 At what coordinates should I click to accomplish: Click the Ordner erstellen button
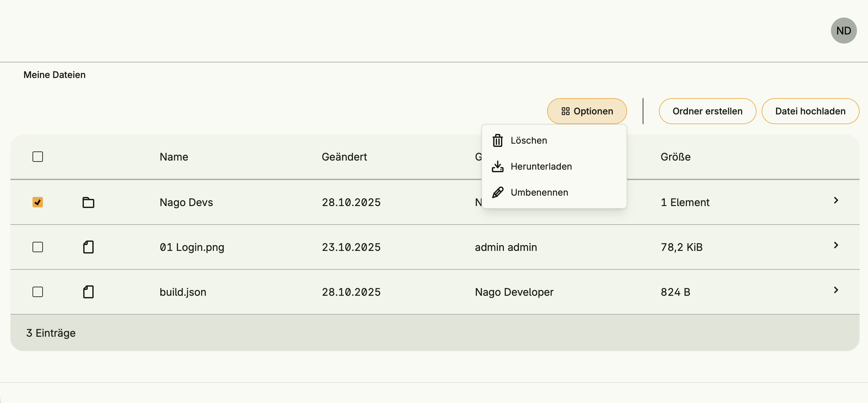(707, 111)
